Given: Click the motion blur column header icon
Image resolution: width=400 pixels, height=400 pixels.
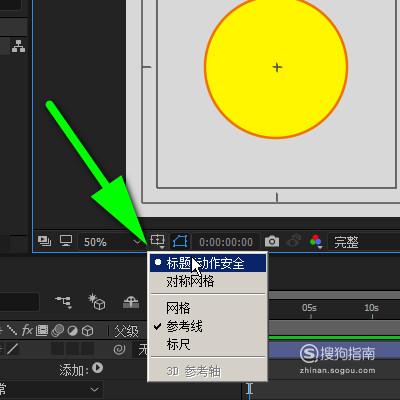Looking at the screenshot, I should (57, 330).
